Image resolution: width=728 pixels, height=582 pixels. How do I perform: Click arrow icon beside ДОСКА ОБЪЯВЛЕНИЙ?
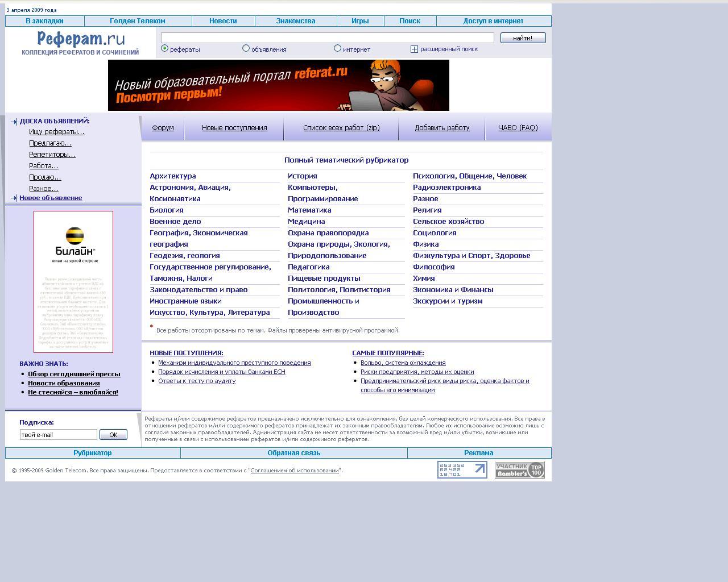pos(14,121)
